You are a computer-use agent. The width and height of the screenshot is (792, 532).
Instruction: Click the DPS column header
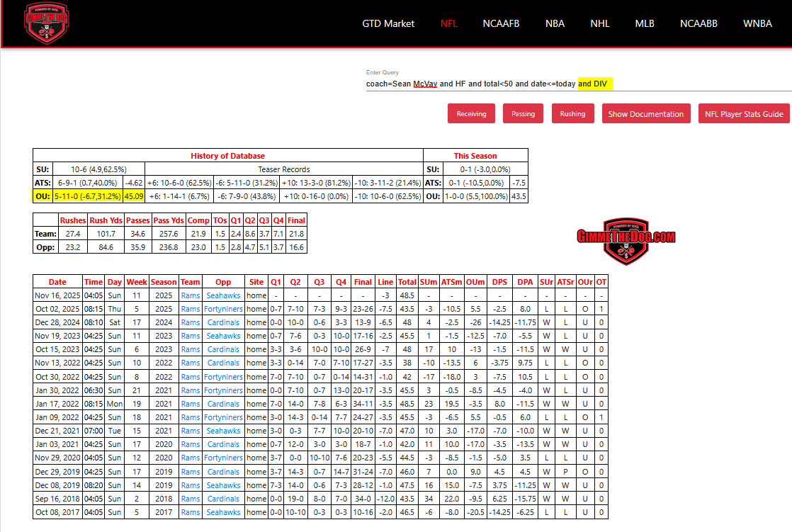(499, 282)
